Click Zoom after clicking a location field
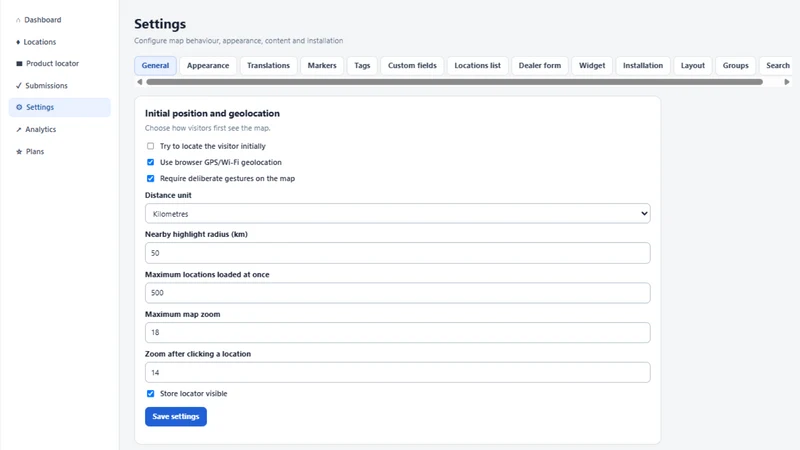The width and height of the screenshot is (800, 450). pyautogui.click(x=397, y=372)
